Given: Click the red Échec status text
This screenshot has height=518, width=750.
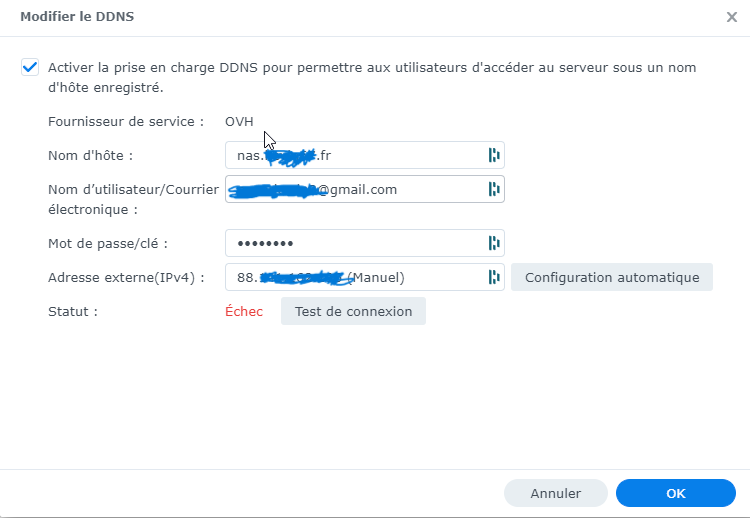Looking at the screenshot, I should [244, 312].
